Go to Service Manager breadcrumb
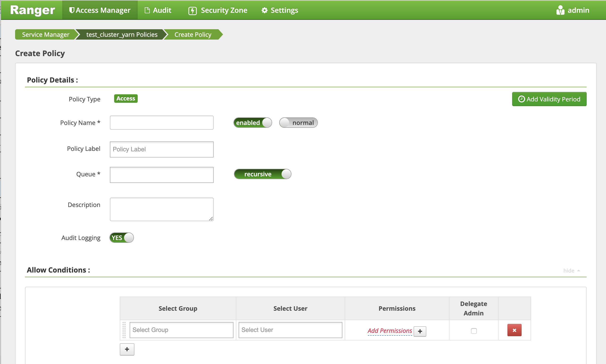Image resolution: width=606 pixels, height=364 pixels. (46, 34)
